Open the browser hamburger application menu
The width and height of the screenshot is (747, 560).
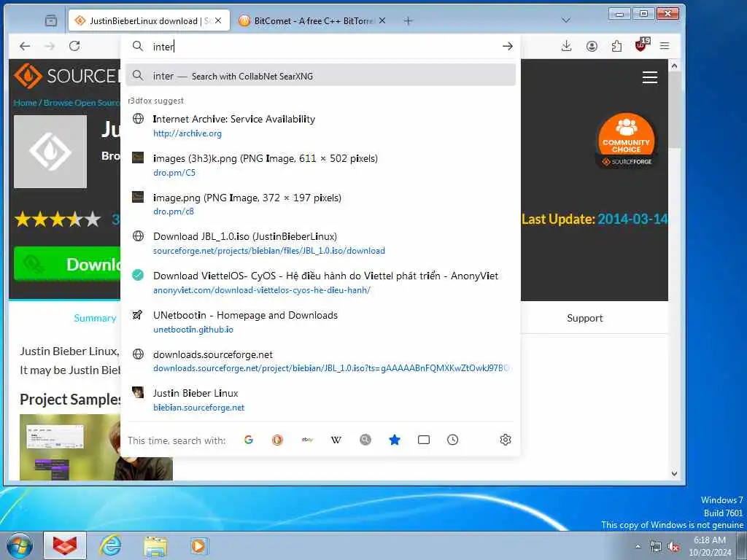point(665,46)
